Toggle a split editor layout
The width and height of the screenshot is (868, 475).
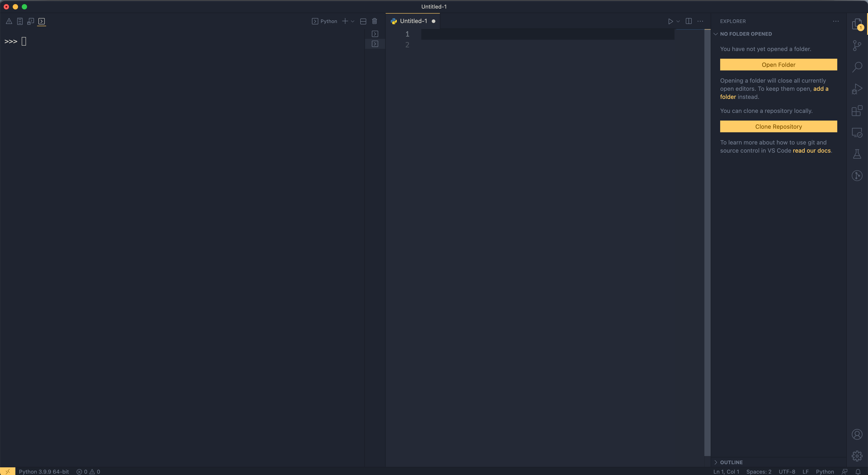point(688,21)
